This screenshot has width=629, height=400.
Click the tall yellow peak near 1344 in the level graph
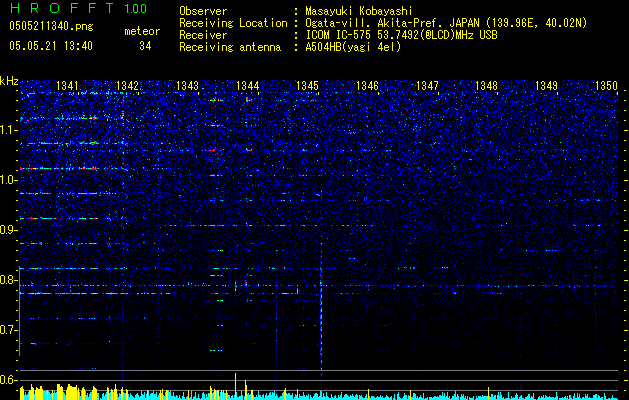235,386
